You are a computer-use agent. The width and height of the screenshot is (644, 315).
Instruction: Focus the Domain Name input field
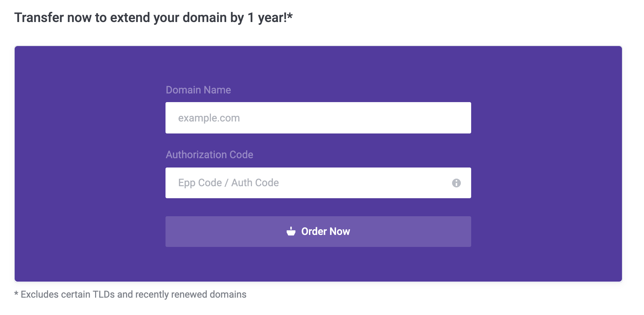tap(318, 118)
